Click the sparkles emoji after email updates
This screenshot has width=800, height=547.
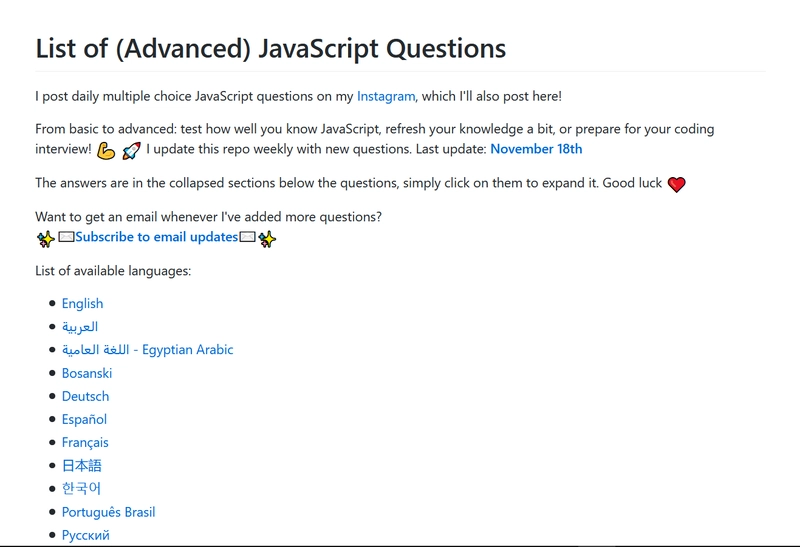tap(267, 239)
